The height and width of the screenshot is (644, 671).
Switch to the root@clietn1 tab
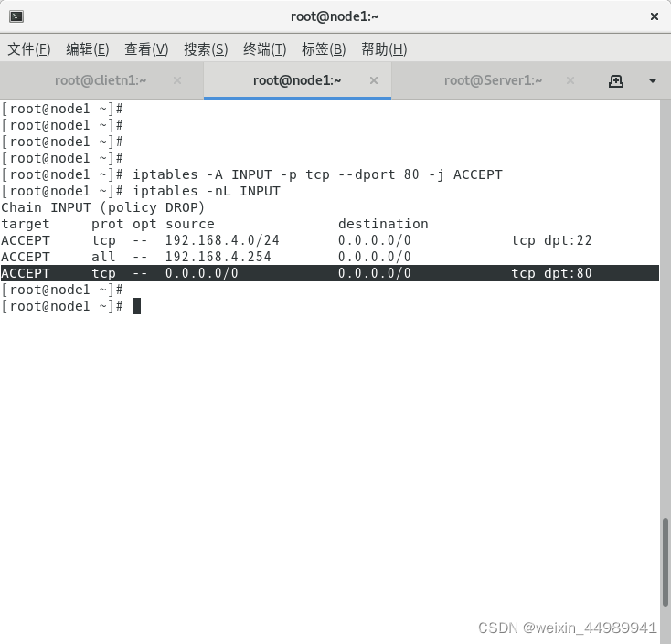pos(101,80)
